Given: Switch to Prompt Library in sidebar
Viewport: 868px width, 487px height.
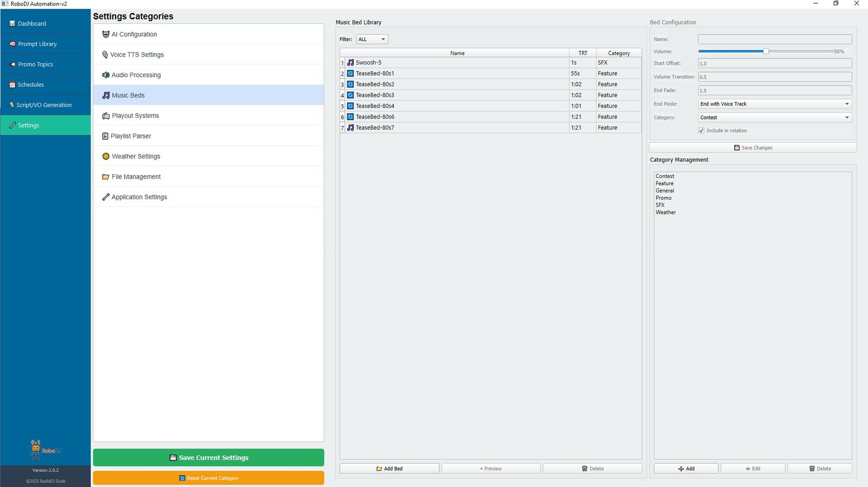Looking at the screenshot, I should click(x=37, y=44).
